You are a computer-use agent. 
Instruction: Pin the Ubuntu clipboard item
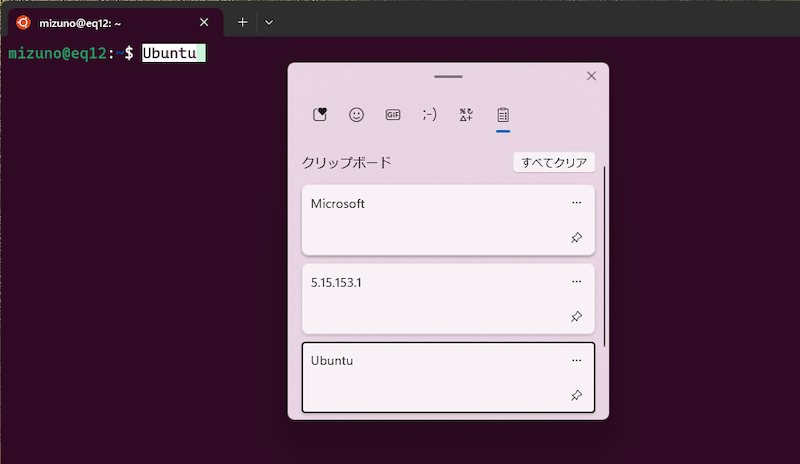577,395
